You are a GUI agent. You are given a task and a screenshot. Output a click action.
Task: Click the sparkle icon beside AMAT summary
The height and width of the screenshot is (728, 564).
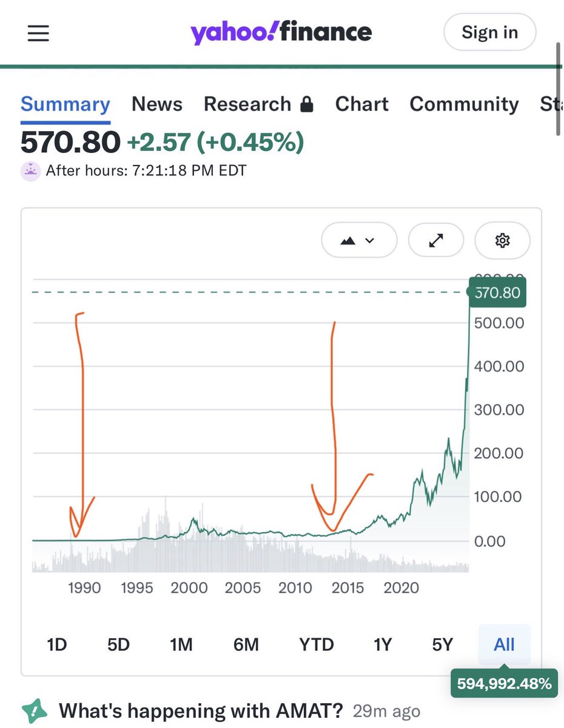click(35, 710)
